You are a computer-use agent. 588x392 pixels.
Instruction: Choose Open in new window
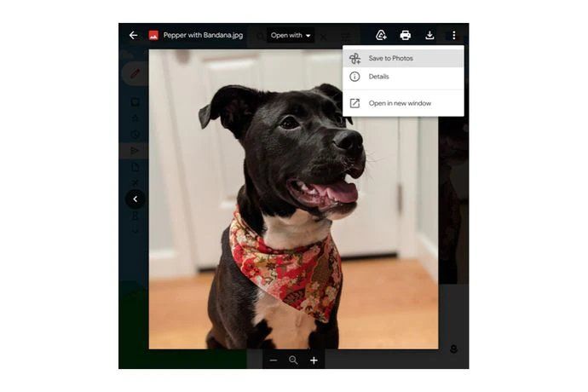[x=399, y=103]
